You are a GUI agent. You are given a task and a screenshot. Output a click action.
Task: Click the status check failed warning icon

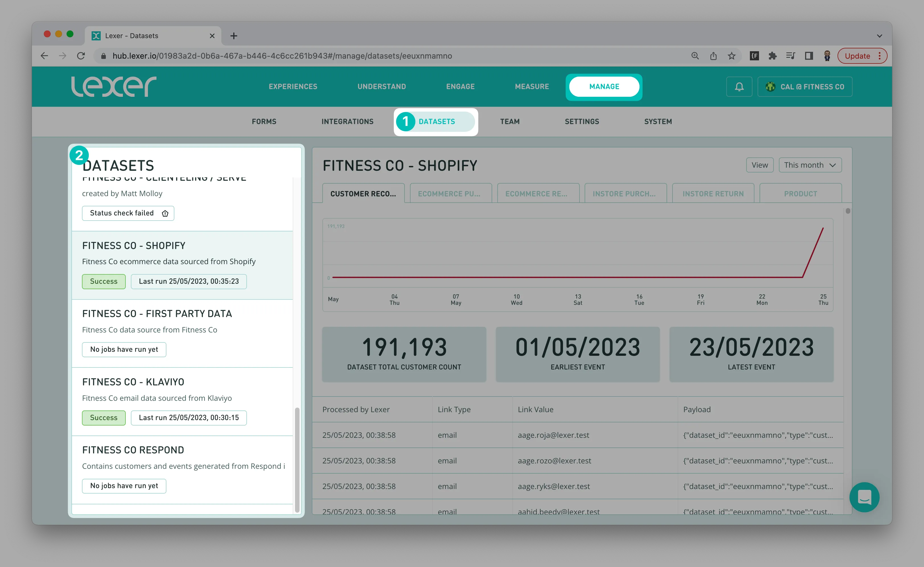(165, 213)
